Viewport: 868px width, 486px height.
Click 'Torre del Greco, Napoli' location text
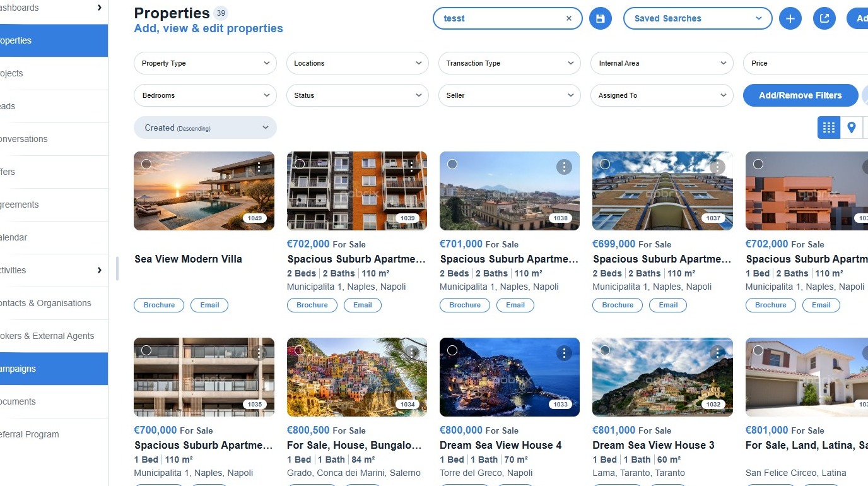point(486,473)
